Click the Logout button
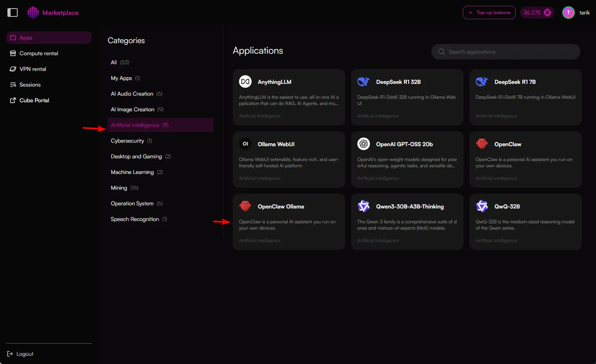The width and height of the screenshot is (596, 364). (20, 354)
